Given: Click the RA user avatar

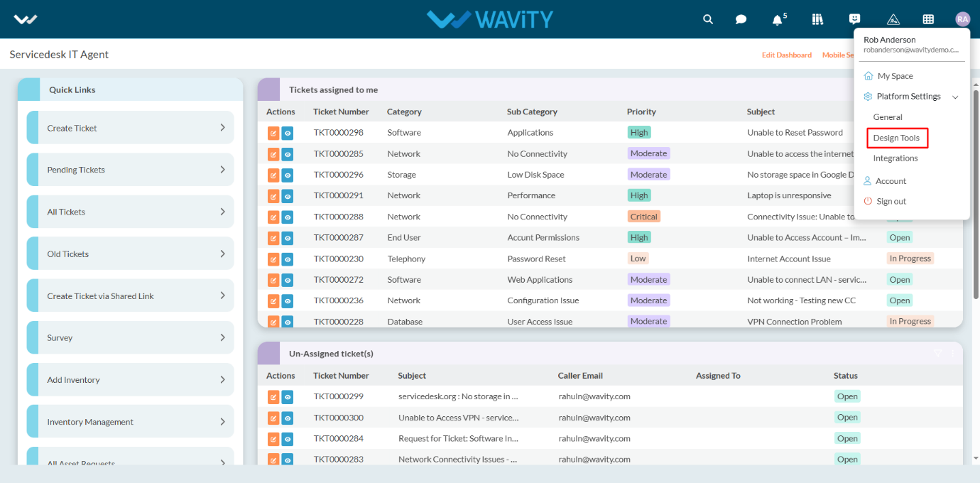Looking at the screenshot, I should (x=962, y=19).
